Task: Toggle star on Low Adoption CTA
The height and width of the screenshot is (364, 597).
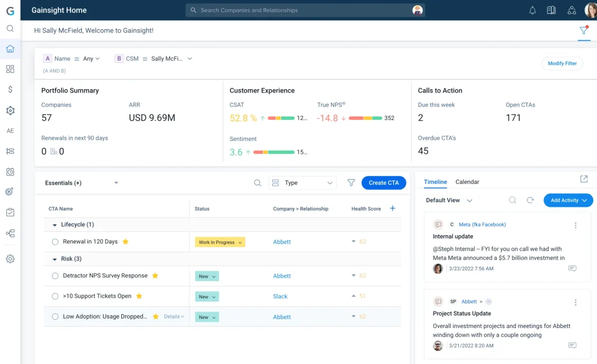Action: coord(155,316)
